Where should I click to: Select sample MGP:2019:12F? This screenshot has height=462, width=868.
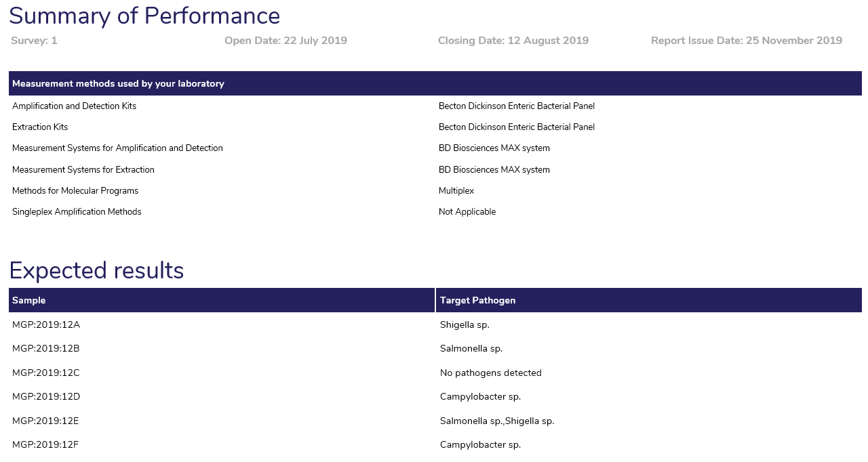45,445
